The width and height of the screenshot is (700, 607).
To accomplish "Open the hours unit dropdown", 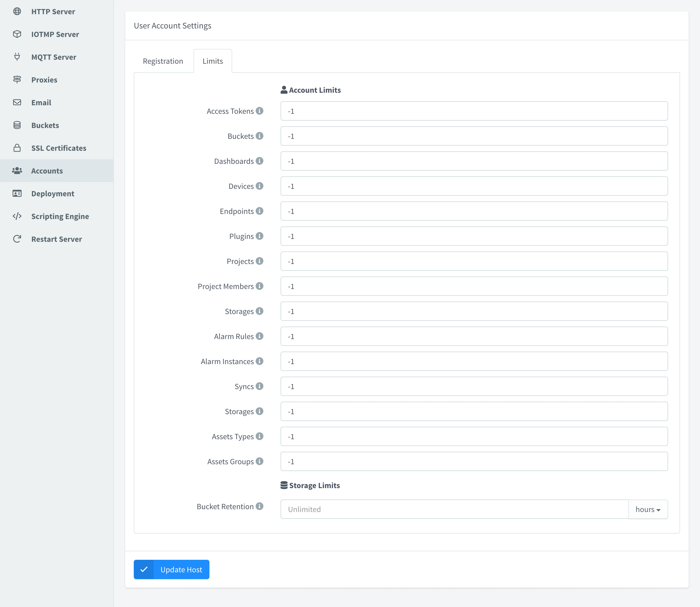I will [x=648, y=509].
